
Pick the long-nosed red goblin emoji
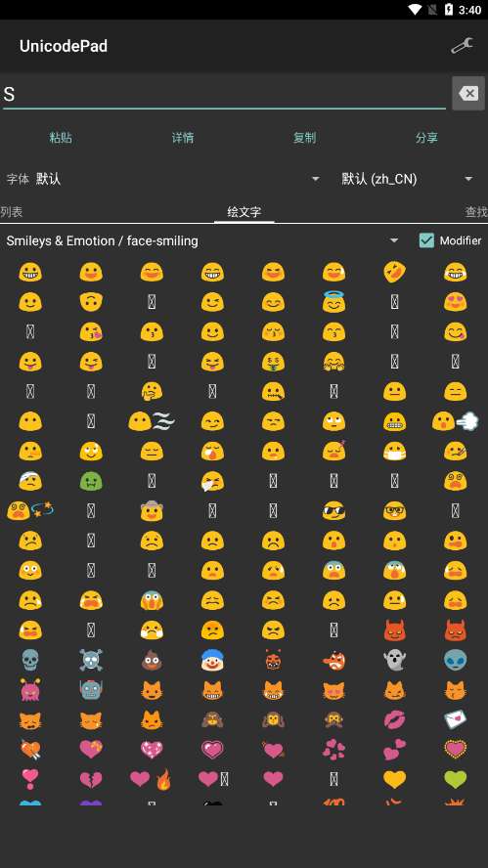point(333,660)
